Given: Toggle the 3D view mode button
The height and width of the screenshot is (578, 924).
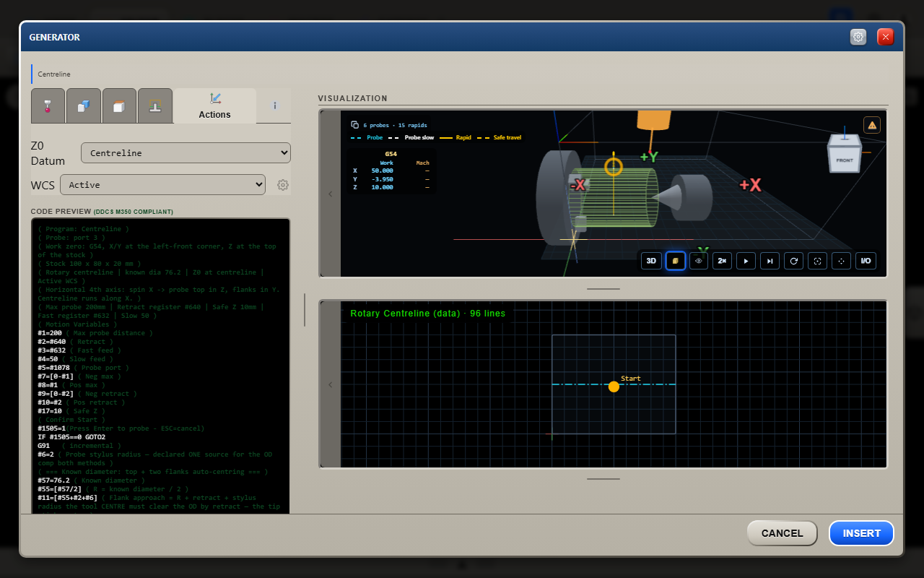Looking at the screenshot, I should coord(651,261).
